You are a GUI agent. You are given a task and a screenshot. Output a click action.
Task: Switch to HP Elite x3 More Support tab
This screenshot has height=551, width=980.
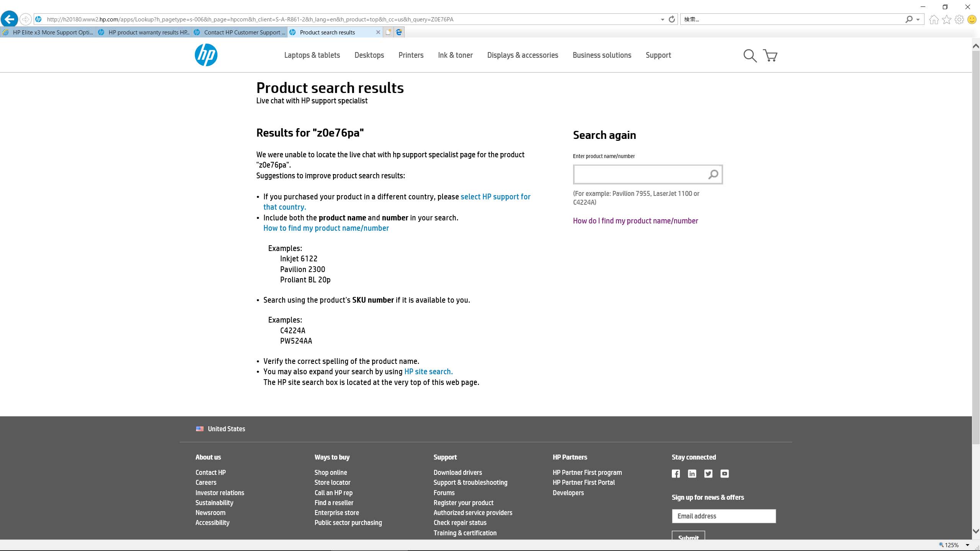tap(48, 32)
